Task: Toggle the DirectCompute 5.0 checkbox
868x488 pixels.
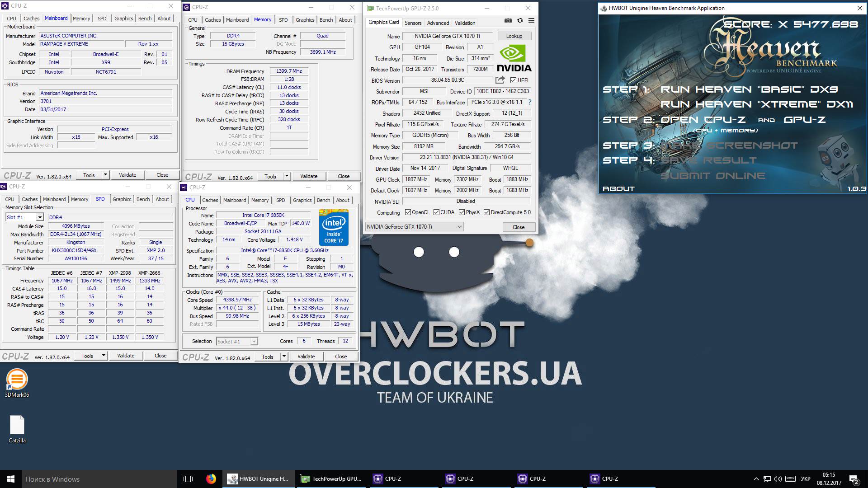Action: 486,212
